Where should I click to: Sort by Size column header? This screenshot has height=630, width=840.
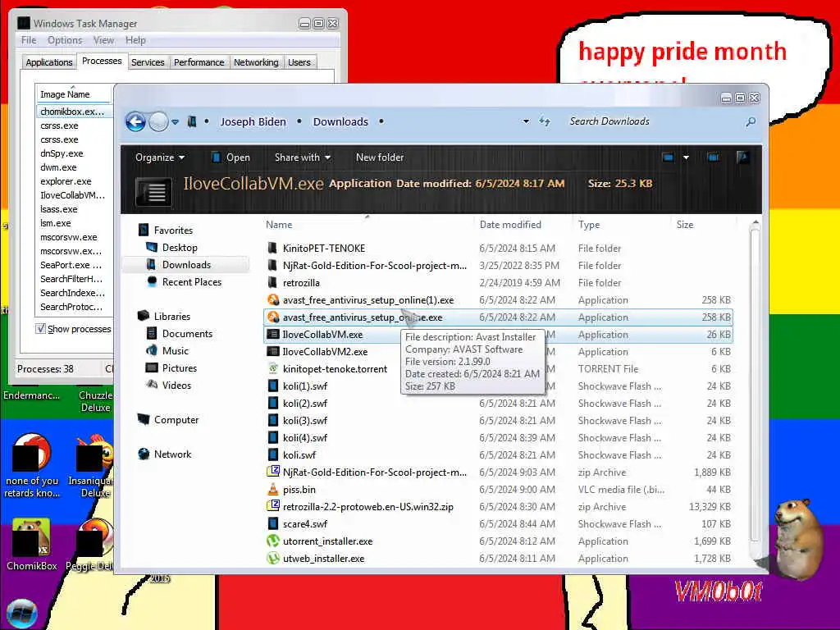[685, 225]
